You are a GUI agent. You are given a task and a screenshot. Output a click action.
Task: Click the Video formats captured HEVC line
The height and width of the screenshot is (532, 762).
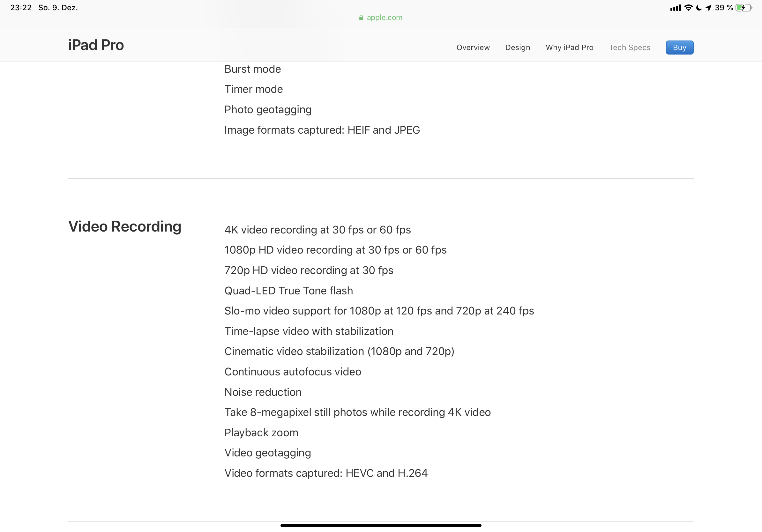326,473
